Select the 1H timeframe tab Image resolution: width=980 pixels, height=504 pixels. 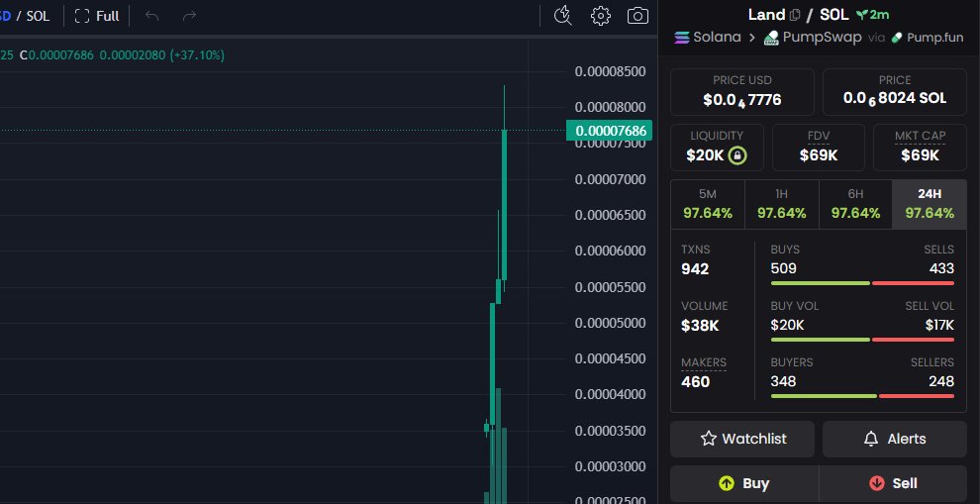(781, 205)
